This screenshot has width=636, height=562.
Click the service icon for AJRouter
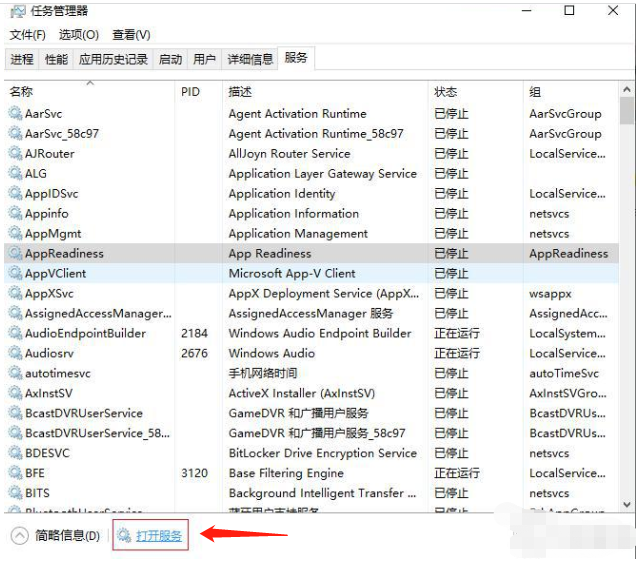pyautogui.click(x=15, y=153)
